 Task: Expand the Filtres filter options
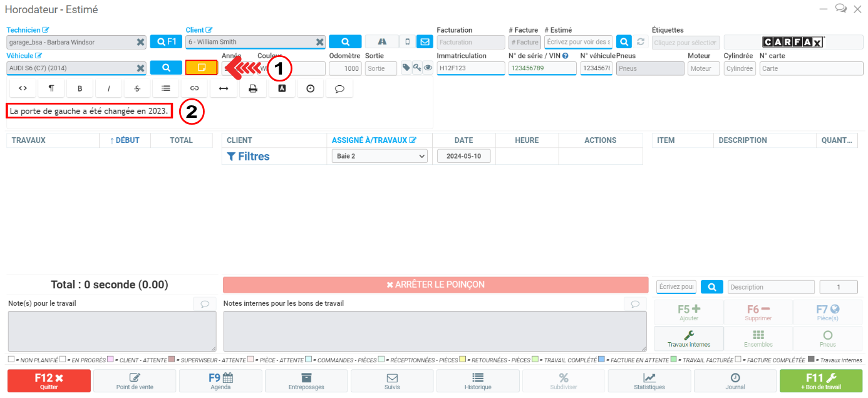point(248,156)
